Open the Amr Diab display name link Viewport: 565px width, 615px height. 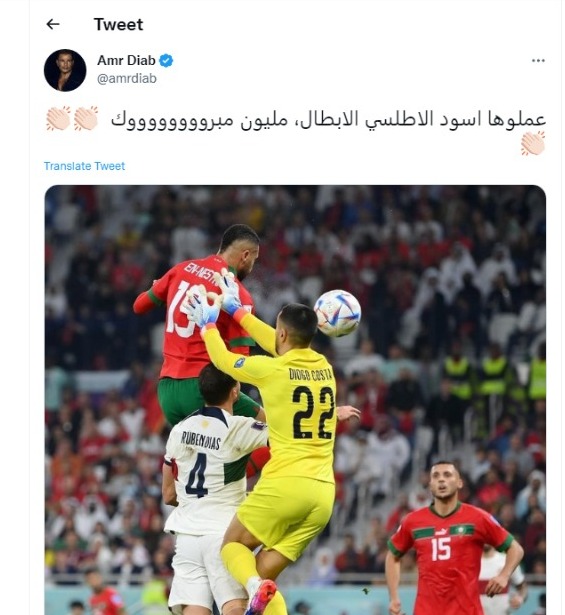point(126,60)
